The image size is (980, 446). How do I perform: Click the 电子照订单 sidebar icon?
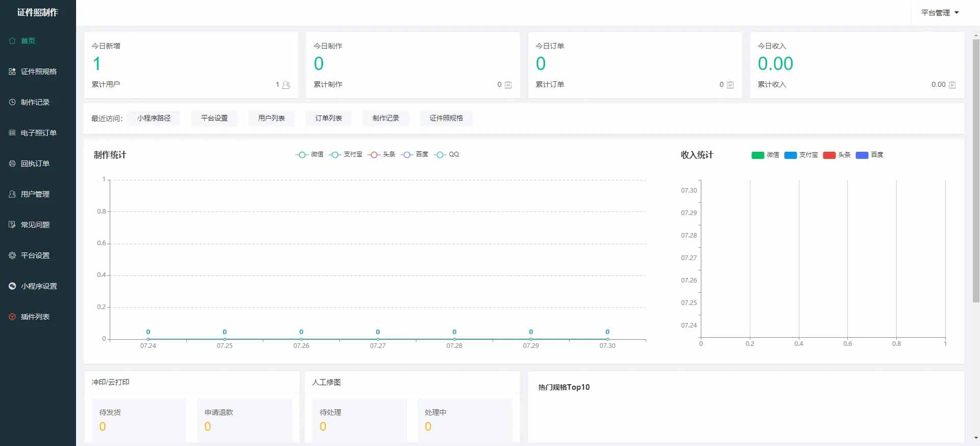coord(12,133)
